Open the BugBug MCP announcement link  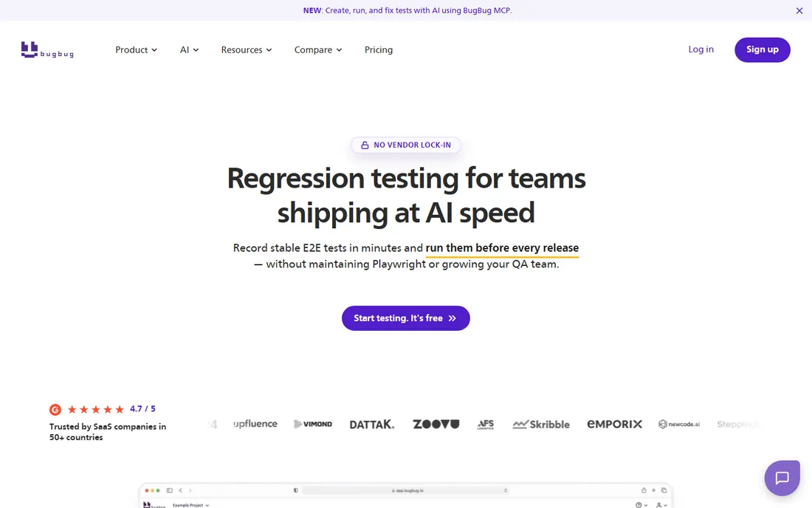pyautogui.click(x=407, y=10)
